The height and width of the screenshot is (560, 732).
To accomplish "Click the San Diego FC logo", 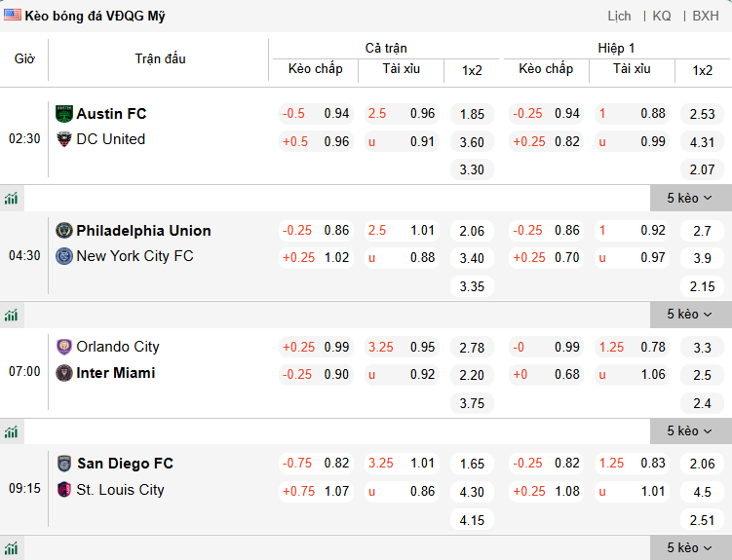I will (64, 464).
